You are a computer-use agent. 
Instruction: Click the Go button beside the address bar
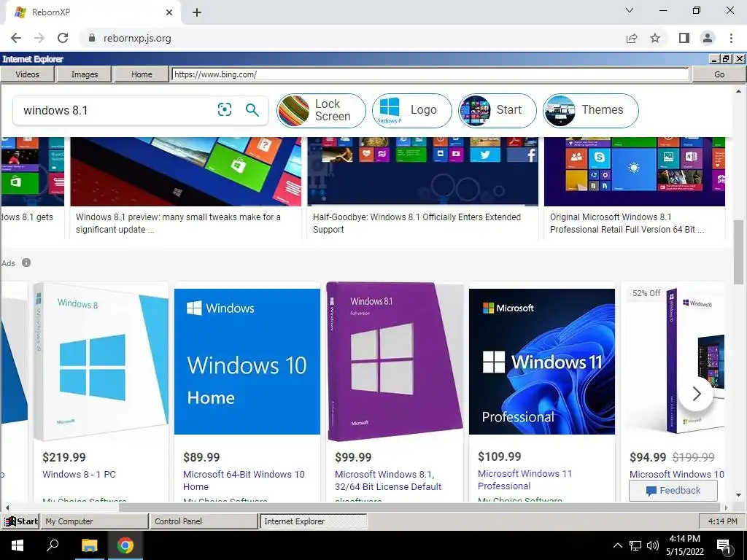(719, 74)
